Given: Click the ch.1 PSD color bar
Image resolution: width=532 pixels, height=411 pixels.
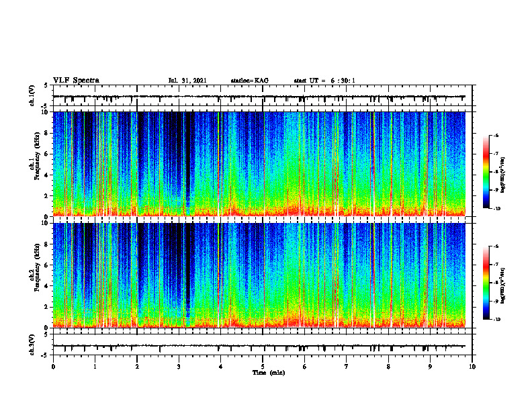Looking at the screenshot, I should coord(486,172).
